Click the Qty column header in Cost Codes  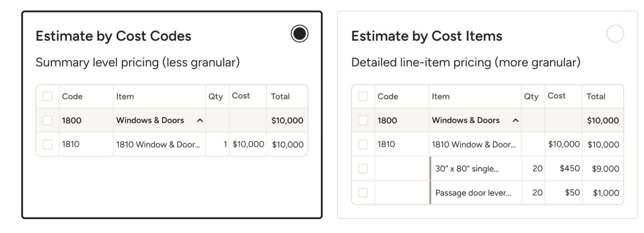click(216, 96)
